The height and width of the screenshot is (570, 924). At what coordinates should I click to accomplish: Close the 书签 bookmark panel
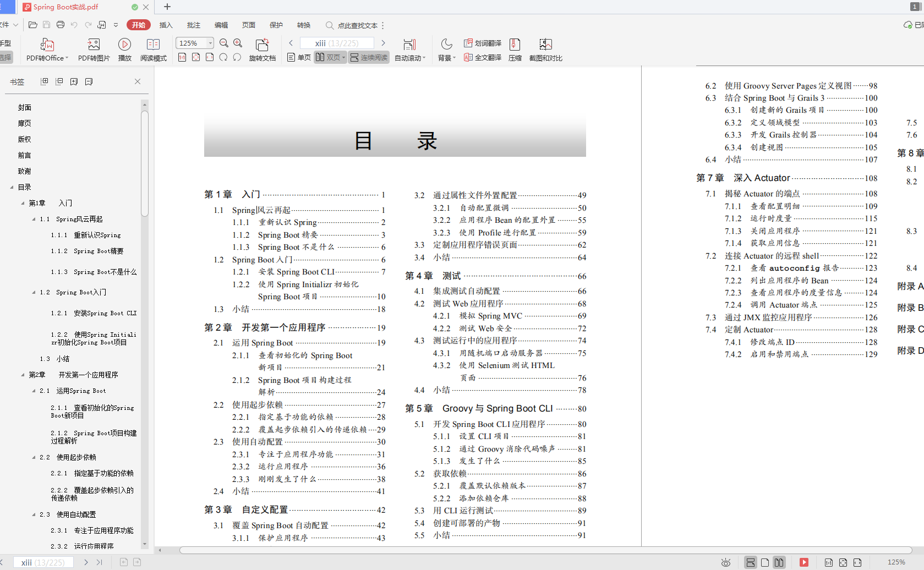(x=138, y=81)
